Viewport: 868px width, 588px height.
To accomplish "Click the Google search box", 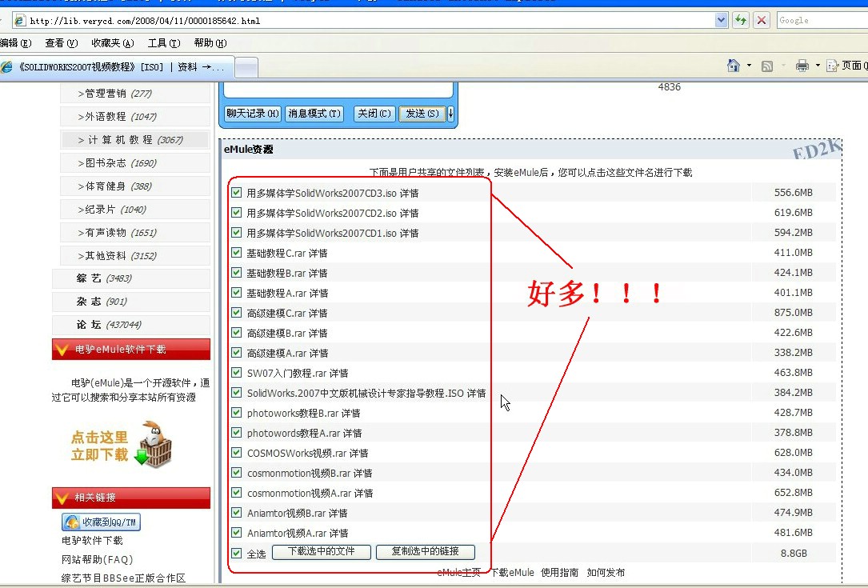I will (x=822, y=21).
